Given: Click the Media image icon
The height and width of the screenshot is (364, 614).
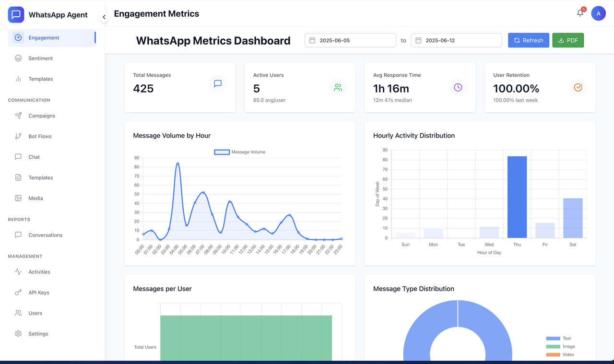Looking at the screenshot, I should point(18,198).
